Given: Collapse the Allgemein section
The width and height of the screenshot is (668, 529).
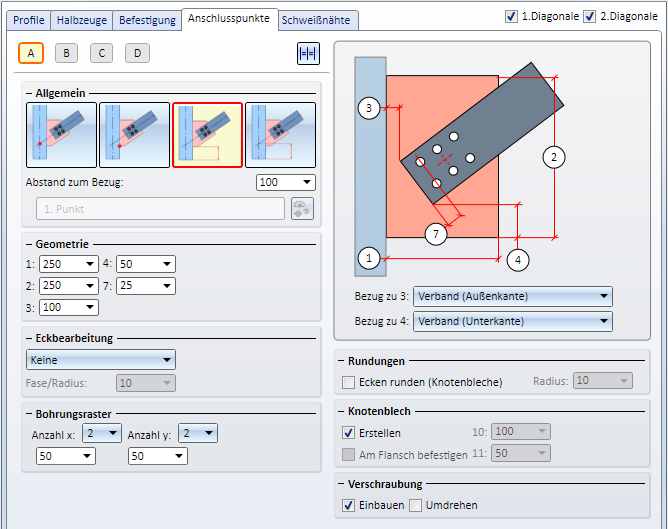Looking at the screenshot, I should (x=29, y=93).
